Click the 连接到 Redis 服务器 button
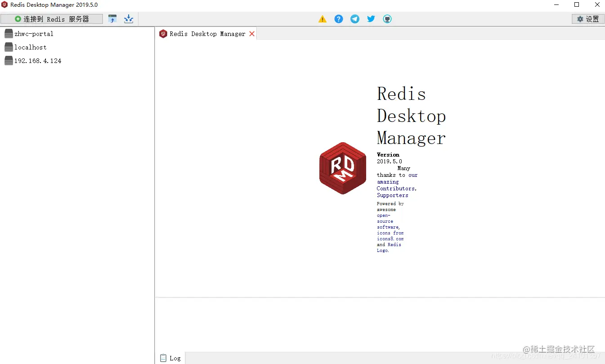 coord(52,19)
